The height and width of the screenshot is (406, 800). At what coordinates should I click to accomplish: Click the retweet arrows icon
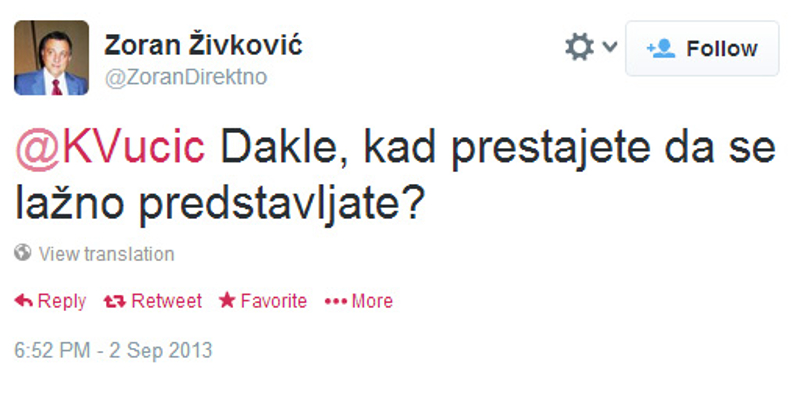(x=114, y=301)
